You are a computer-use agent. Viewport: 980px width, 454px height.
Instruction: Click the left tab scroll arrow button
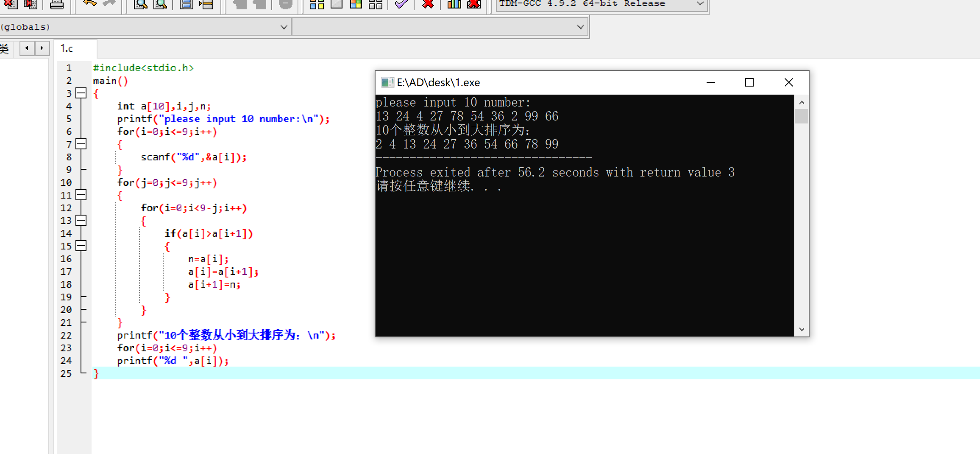click(x=27, y=48)
